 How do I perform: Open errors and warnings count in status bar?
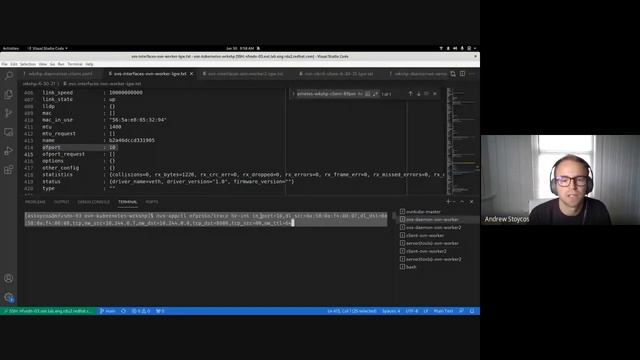click(140, 311)
